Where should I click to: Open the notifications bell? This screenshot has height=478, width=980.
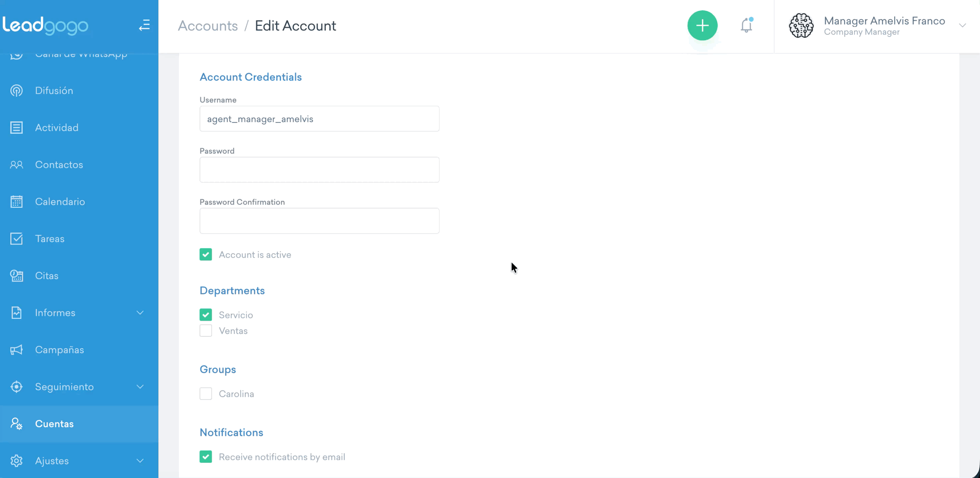coord(746,25)
